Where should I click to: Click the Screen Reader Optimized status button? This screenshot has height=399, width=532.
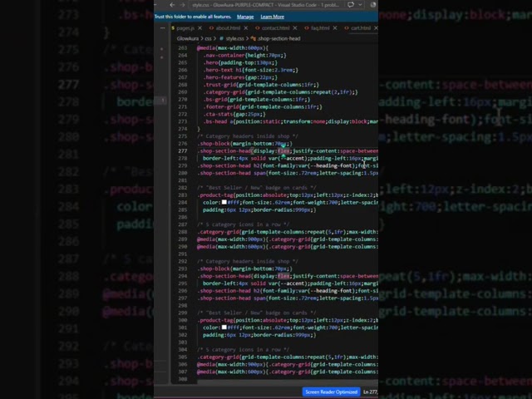point(331,392)
